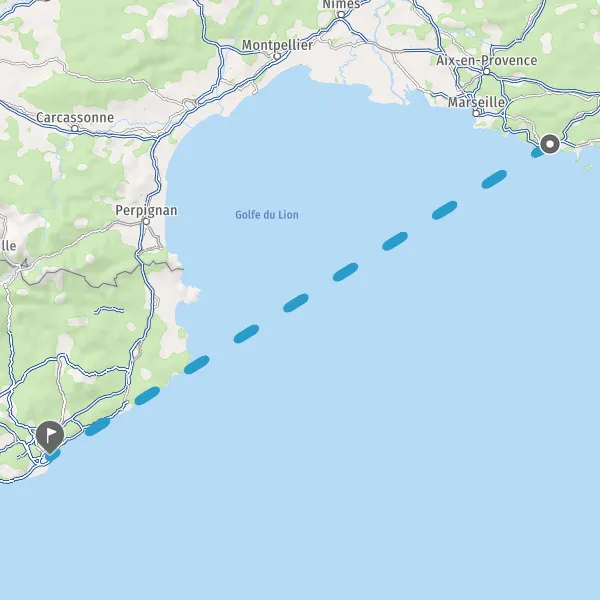Select the Nîmes map label
The width and height of the screenshot is (600, 600).
[x=341, y=5]
